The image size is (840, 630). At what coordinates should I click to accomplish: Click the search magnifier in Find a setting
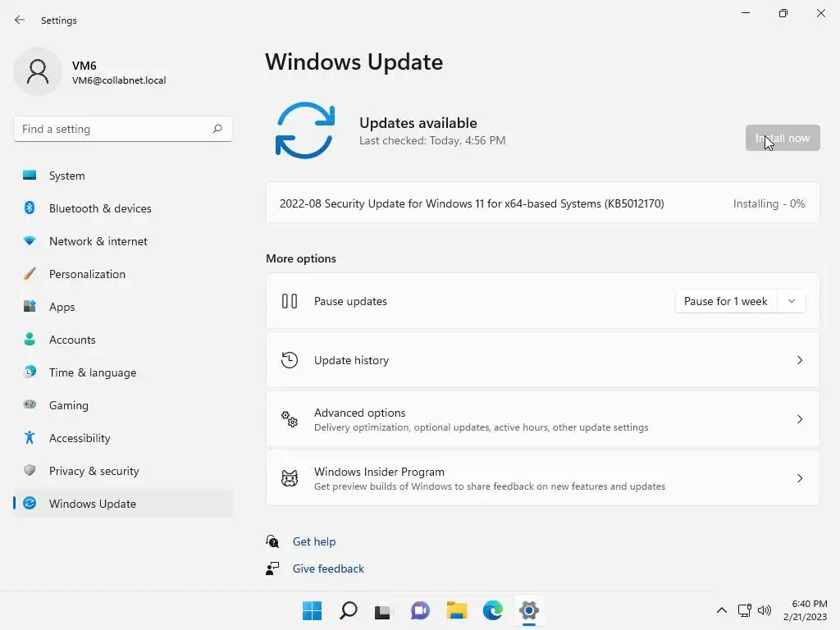tap(217, 129)
